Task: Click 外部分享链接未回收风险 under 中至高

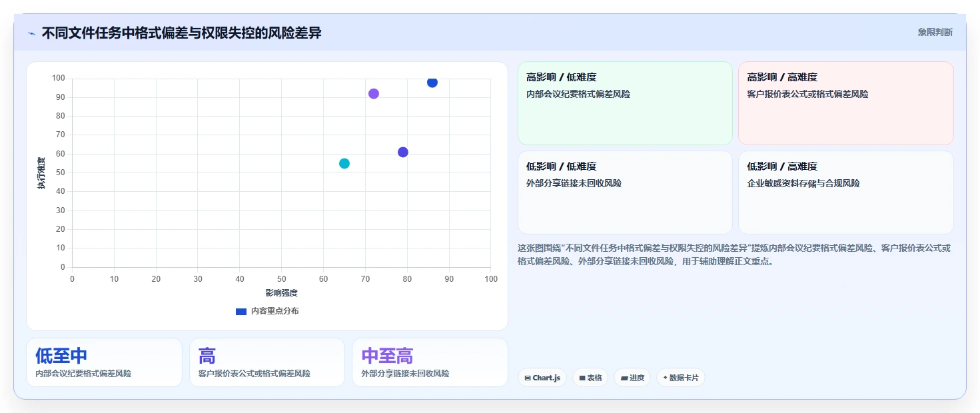Action: coord(405,374)
